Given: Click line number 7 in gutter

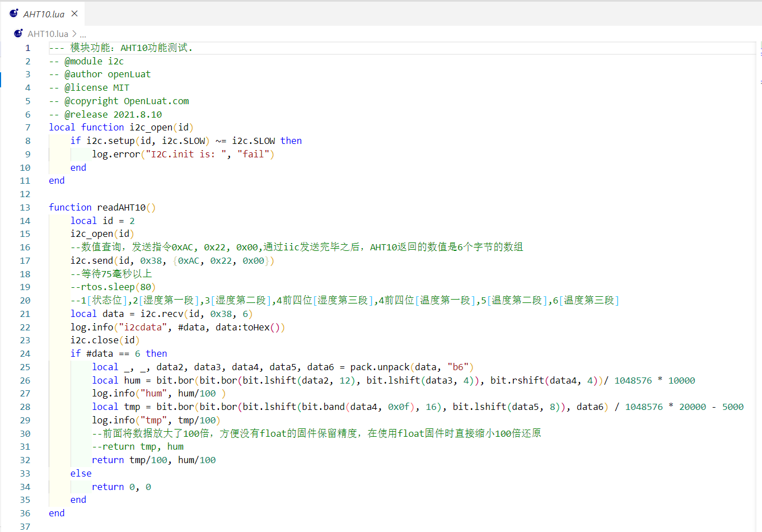Looking at the screenshot, I should [27, 128].
